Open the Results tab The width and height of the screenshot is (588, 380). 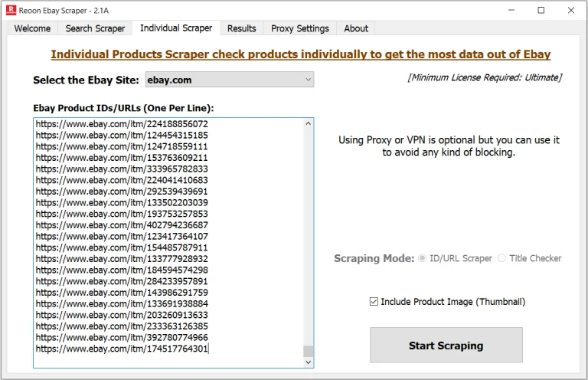pyautogui.click(x=241, y=28)
